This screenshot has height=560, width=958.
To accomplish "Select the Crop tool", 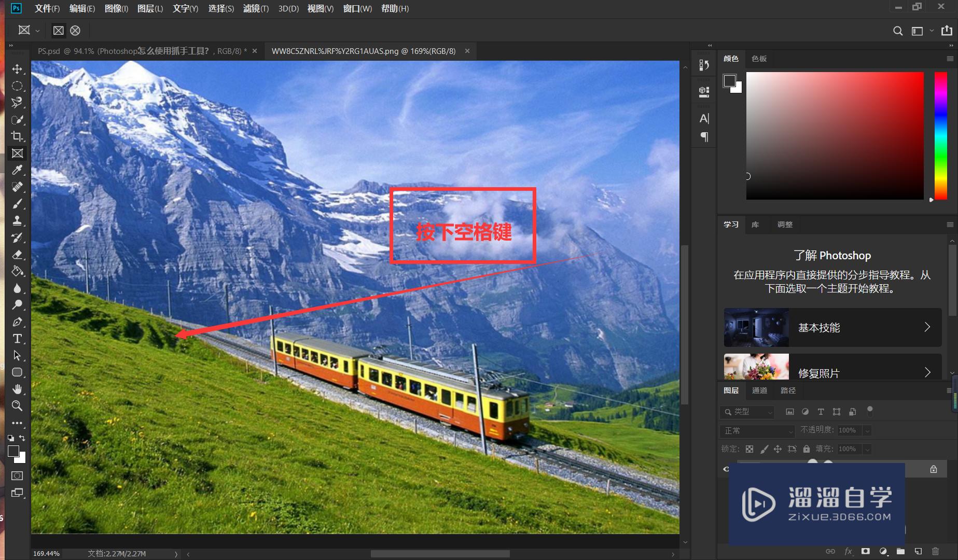I will [x=17, y=136].
